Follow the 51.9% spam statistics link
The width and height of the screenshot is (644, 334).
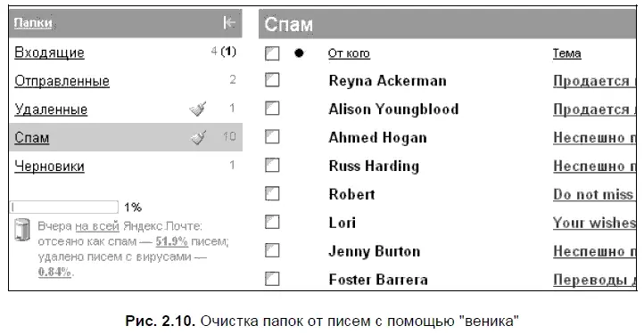tap(171, 241)
